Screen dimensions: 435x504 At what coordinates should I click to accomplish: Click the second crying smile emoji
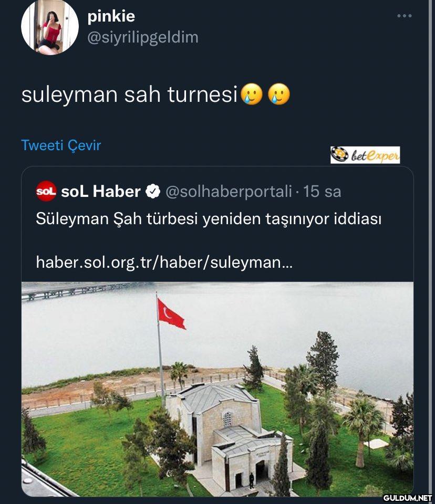[x=278, y=94]
